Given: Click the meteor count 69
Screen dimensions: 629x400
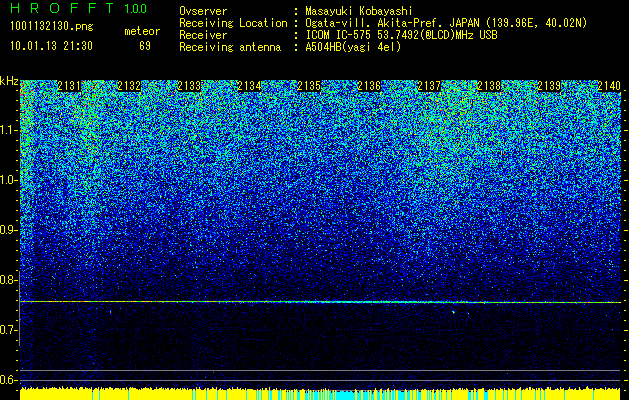Looking at the screenshot, I should click(145, 46).
